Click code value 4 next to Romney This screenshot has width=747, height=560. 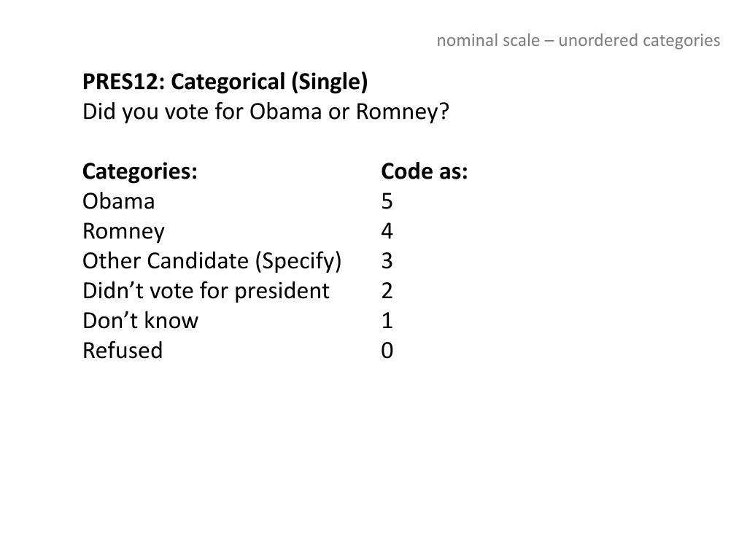tap(387, 231)
